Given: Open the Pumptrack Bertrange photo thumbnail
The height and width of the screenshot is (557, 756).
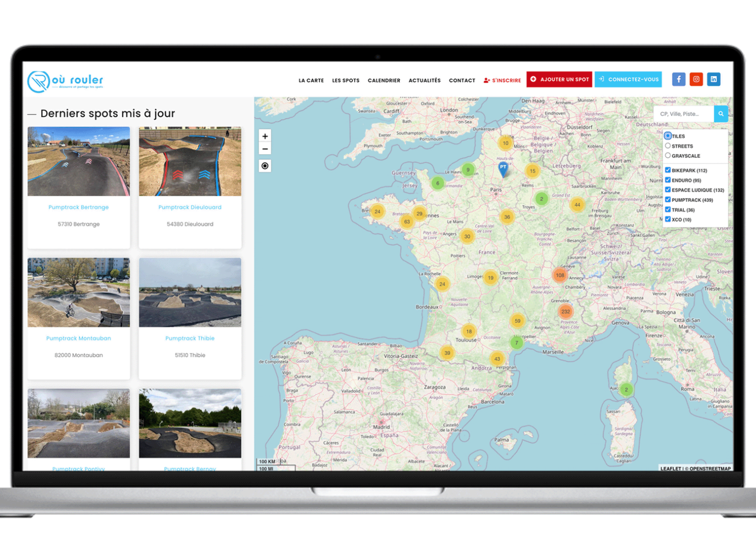Looking at the screenshot, I should 79,161.
